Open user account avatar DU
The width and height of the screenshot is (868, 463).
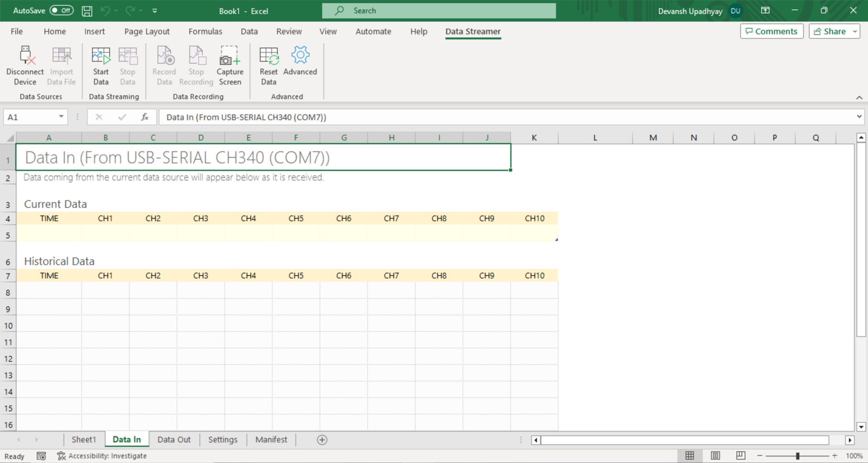(736, 11)
